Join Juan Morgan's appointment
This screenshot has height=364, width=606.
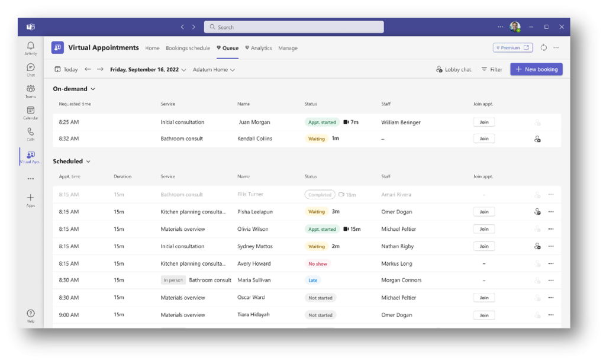point(484,122)
